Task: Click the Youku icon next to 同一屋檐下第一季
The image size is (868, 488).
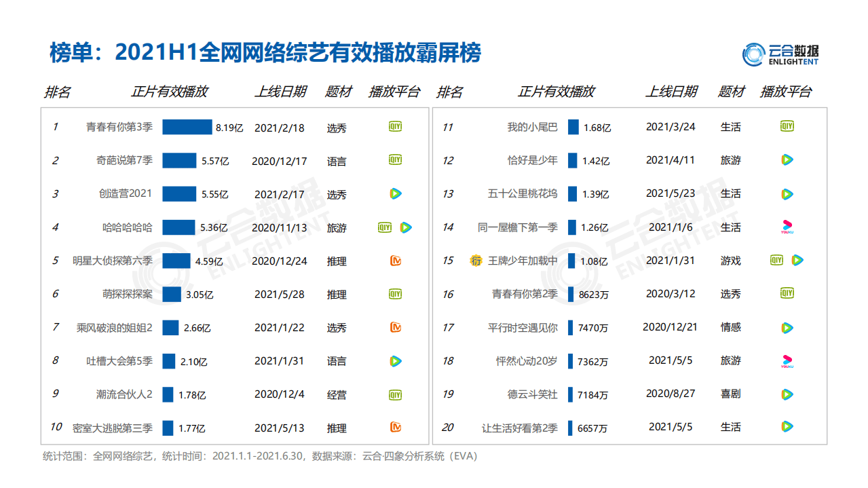Action: 787,228
